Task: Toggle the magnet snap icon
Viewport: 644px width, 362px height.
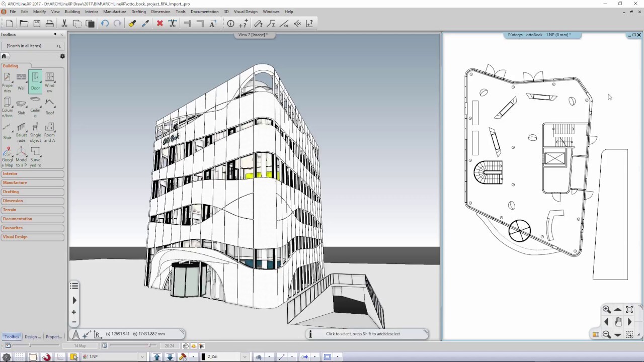Action: pyautogui.click(x=46, y=357)
